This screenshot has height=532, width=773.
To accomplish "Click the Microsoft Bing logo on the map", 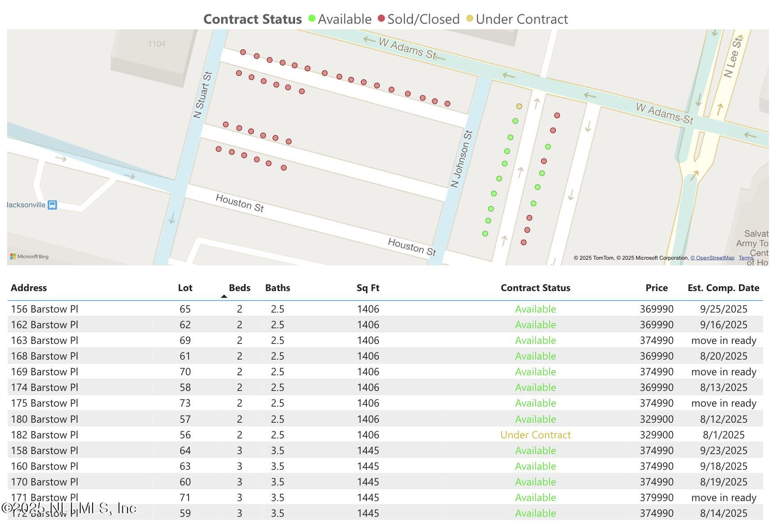I will click(30, 257).
